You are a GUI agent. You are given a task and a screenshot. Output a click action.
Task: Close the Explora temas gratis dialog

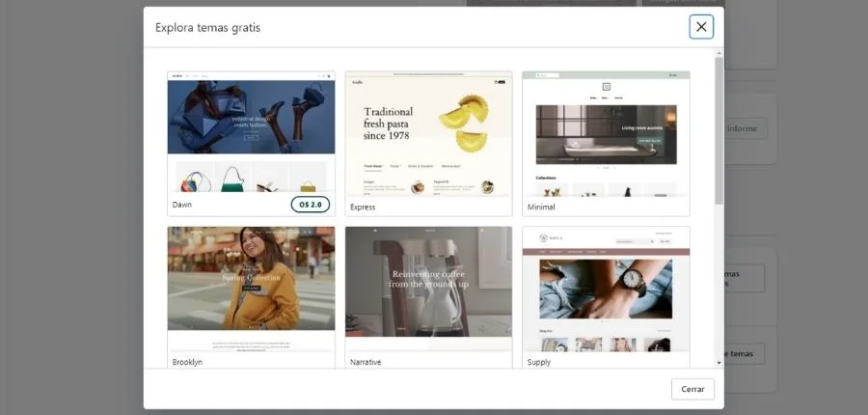(x=701, y=27)
